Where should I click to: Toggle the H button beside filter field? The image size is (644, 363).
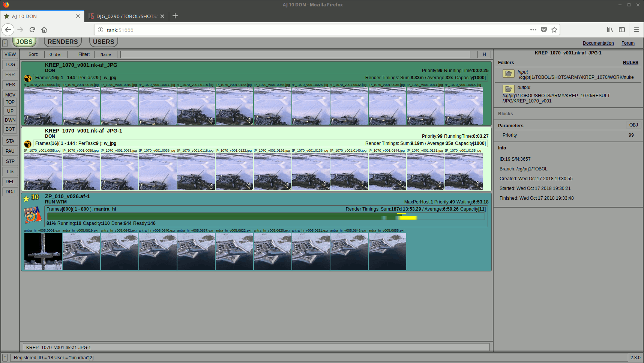click(x=484, y=54)
